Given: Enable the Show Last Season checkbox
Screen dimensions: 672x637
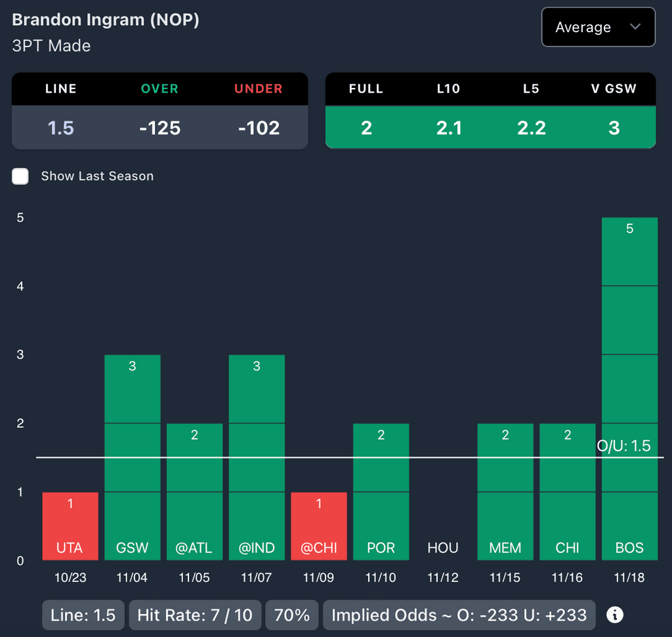Looking at the screenshot, I should click(x=20, y=176).
